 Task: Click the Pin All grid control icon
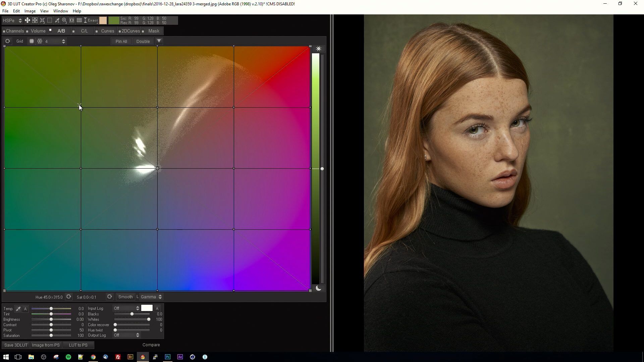point(121,41)
